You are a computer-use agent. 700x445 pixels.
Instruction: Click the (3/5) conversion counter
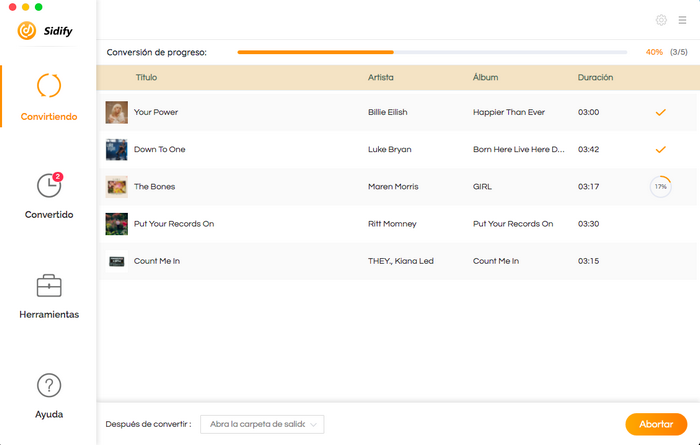tap(679, 52)
